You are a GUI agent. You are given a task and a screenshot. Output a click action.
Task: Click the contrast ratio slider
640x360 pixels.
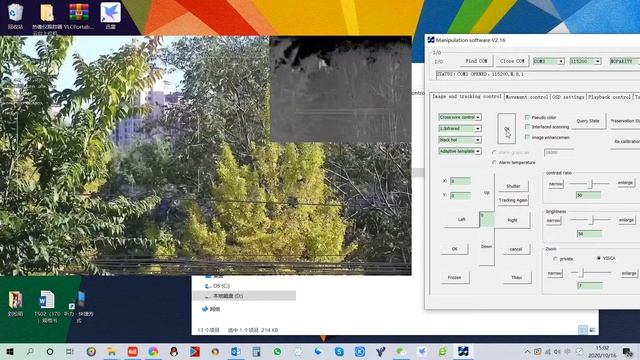(x=589, y=184)
